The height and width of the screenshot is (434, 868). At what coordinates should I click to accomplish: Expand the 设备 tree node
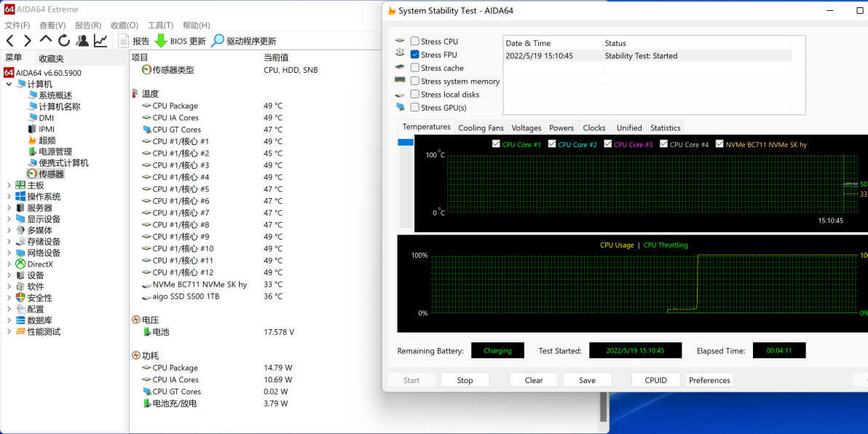click(9, 276)
